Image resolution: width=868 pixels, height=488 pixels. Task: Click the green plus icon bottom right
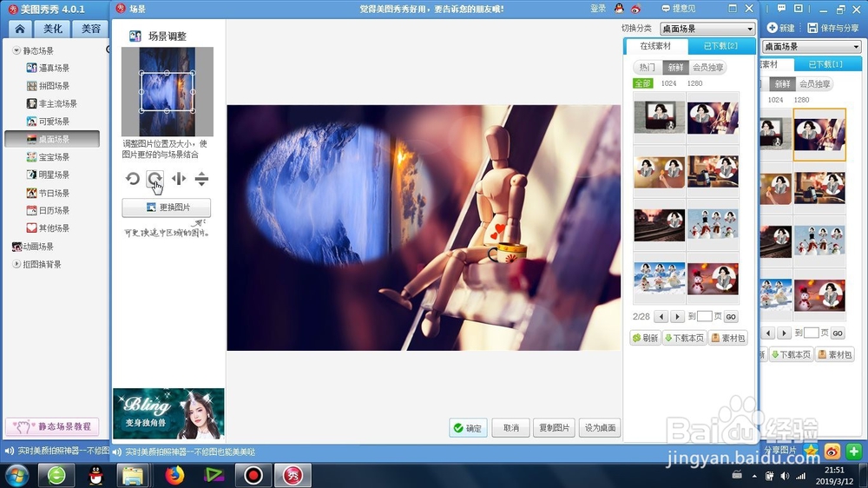pyautogui.click(x=853, y=452)
